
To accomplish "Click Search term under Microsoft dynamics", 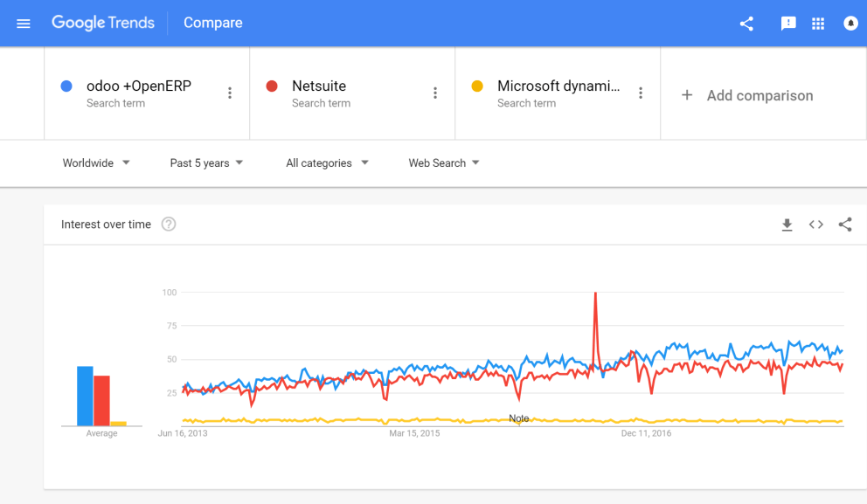I will [526, 103].
